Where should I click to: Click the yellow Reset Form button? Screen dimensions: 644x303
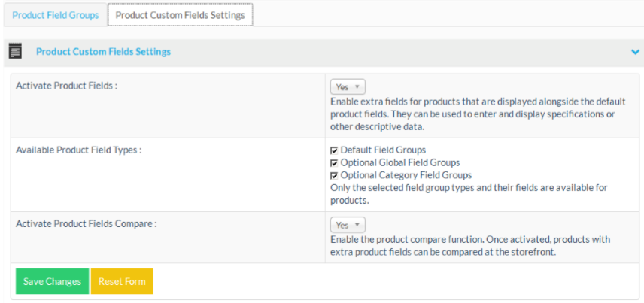[122, 282]
